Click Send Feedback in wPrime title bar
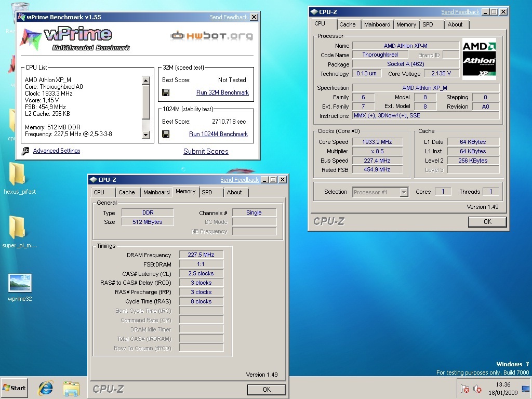Viewport: 532px width, 399px height. [229, 17]
